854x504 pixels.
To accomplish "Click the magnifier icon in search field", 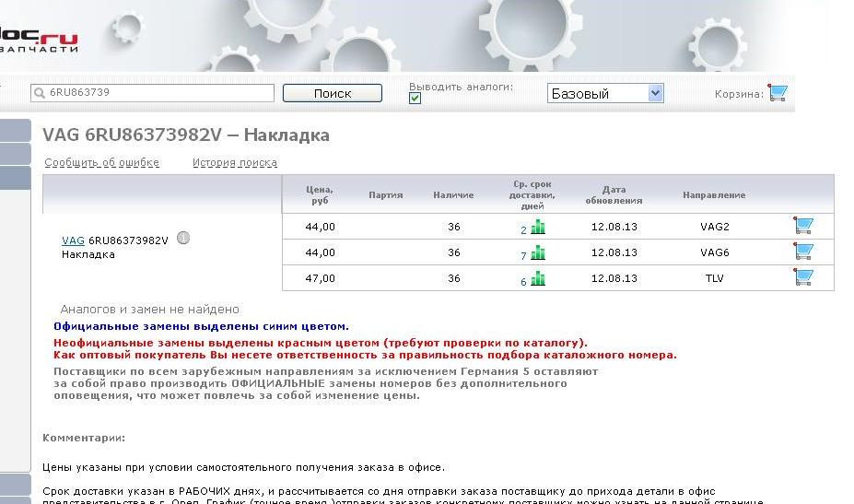I will pyautogui.click(x=40, y=93).
